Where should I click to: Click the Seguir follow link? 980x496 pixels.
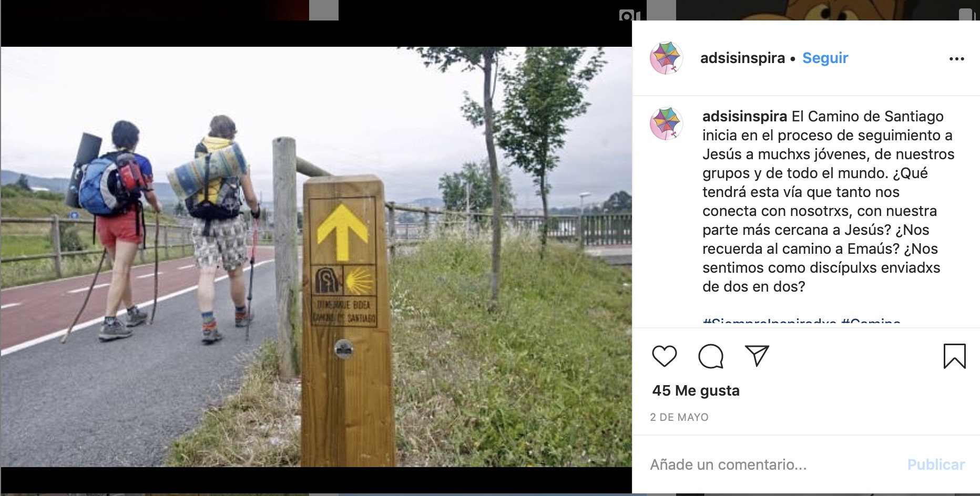coord(825,58)
